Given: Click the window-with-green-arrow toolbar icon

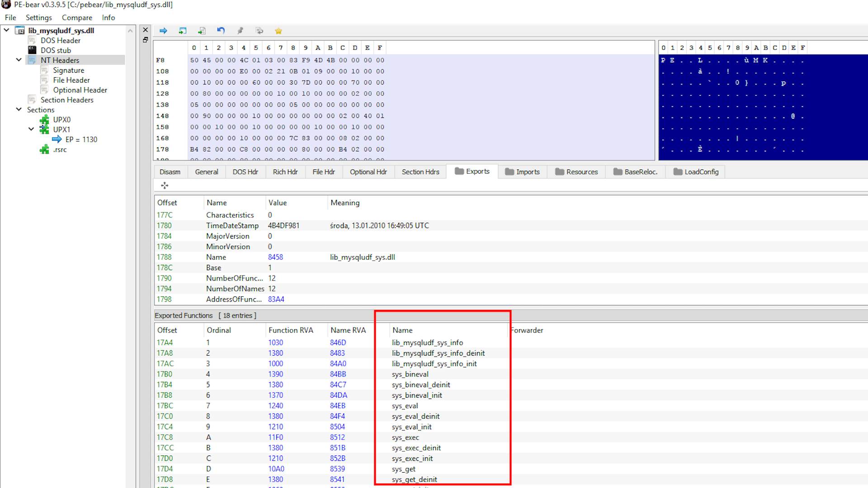Looking at the screenshot, I should (x=183, y=31).
